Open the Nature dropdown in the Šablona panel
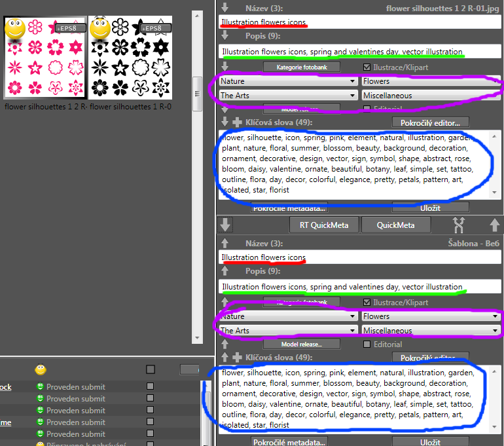The width and height of the screenshot is (504, 446). click(288, 316)
